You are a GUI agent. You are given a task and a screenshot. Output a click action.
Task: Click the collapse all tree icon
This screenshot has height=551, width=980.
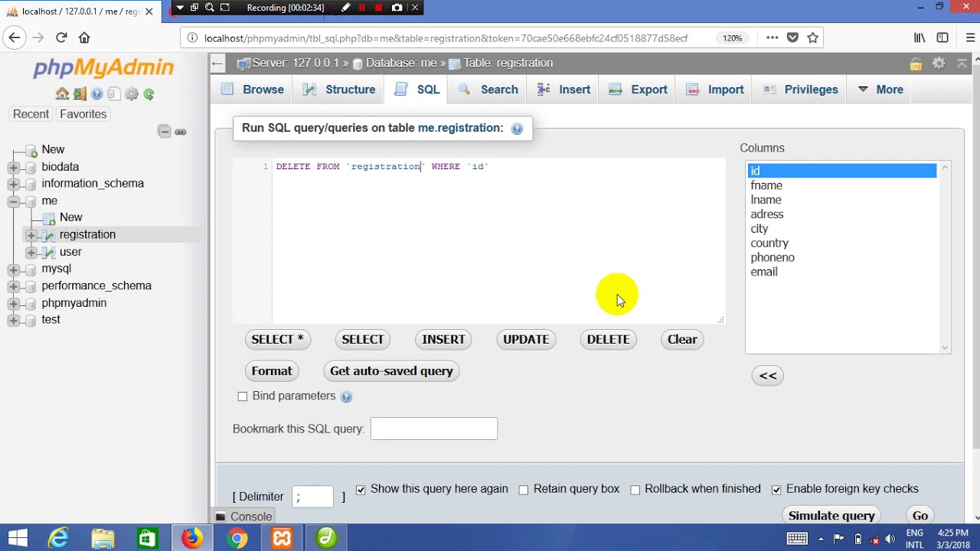pos(164,132)
